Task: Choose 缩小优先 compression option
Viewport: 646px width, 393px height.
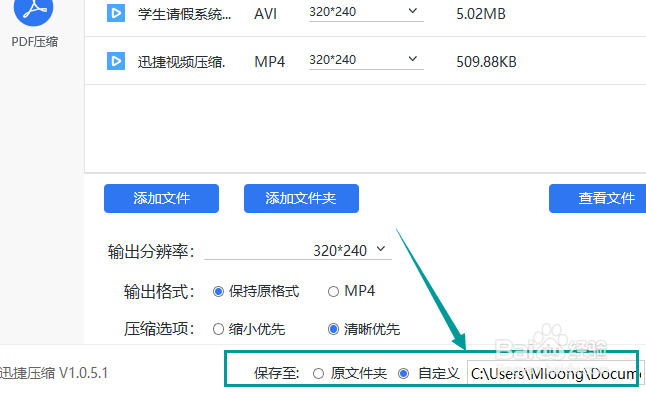Action: pos(218,330)
